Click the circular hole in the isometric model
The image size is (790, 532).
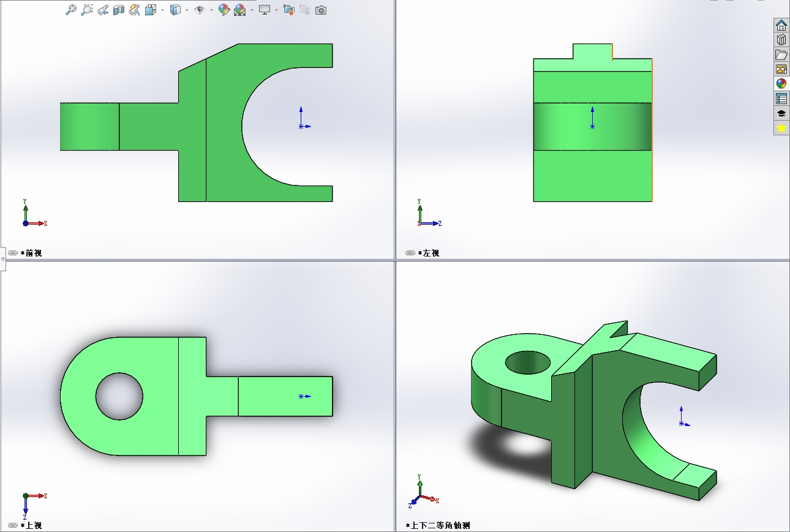click(x=528, y=362)
